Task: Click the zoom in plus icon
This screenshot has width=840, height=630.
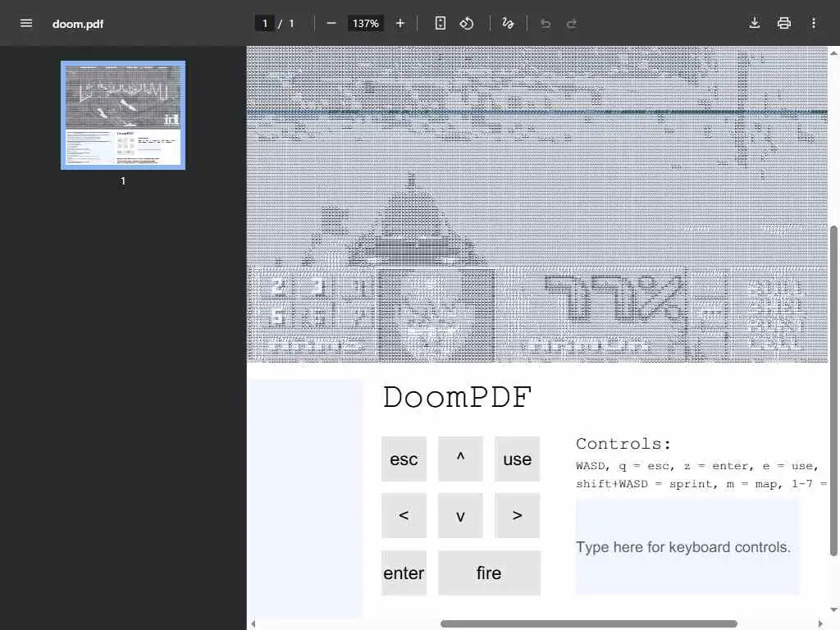Action: [x=399, y=23]
